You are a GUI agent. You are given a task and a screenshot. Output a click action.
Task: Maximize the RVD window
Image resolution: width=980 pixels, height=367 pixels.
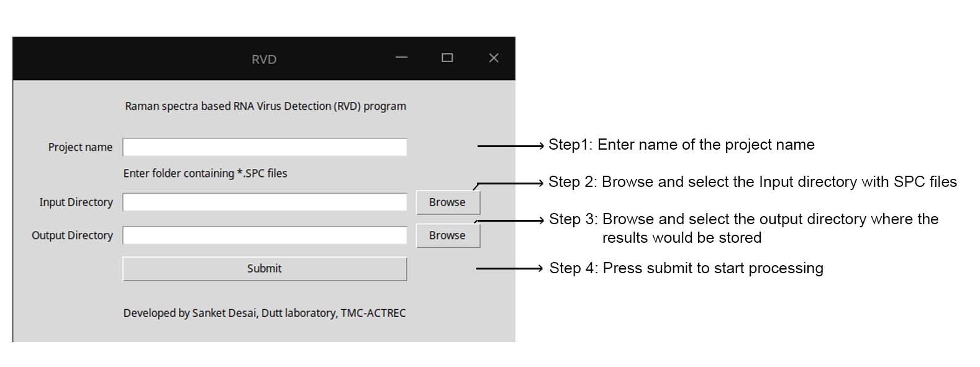pos(447,58)
